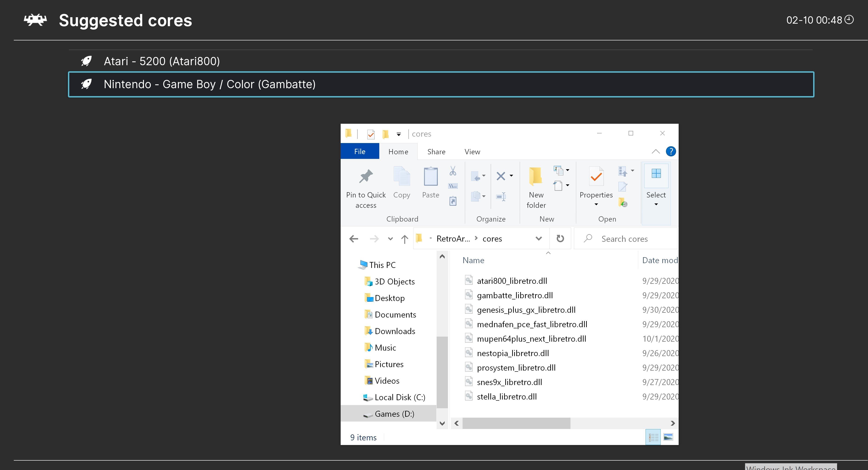Click the RetroArch invader logo icon
Image resolution: width=868 pixels, height=470 pixels.
pyautogui.click(x=35, y=20)
